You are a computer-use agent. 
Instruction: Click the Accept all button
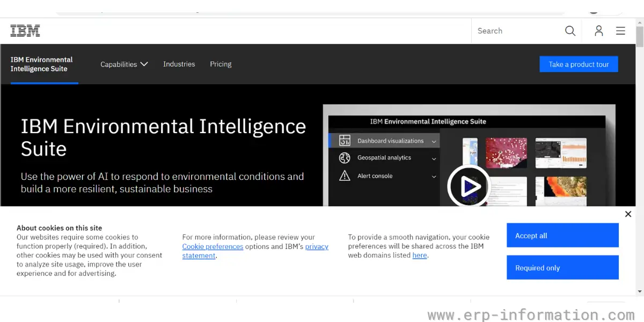(562, 236)
